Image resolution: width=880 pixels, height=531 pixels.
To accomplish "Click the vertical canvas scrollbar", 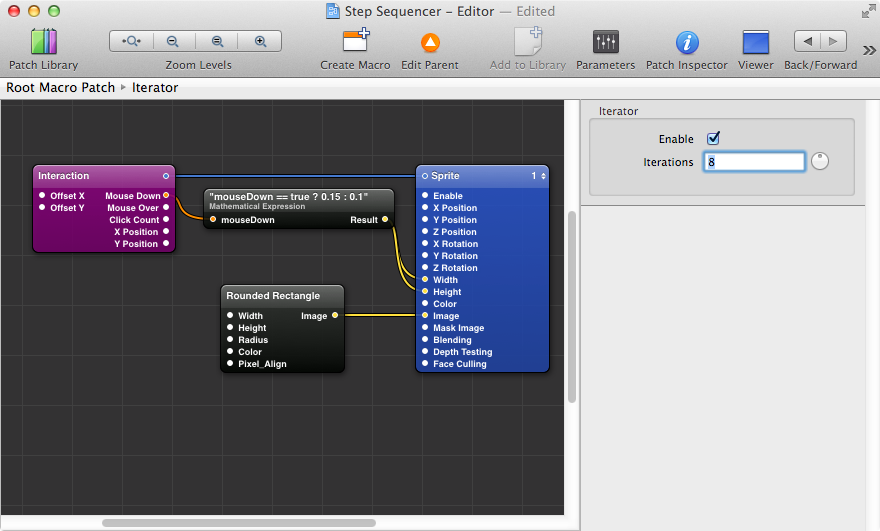I will click(x=572, y=307).
